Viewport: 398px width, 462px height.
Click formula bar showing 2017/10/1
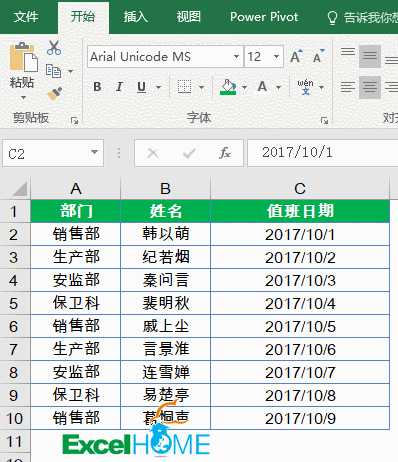click(x=322, y=153)
